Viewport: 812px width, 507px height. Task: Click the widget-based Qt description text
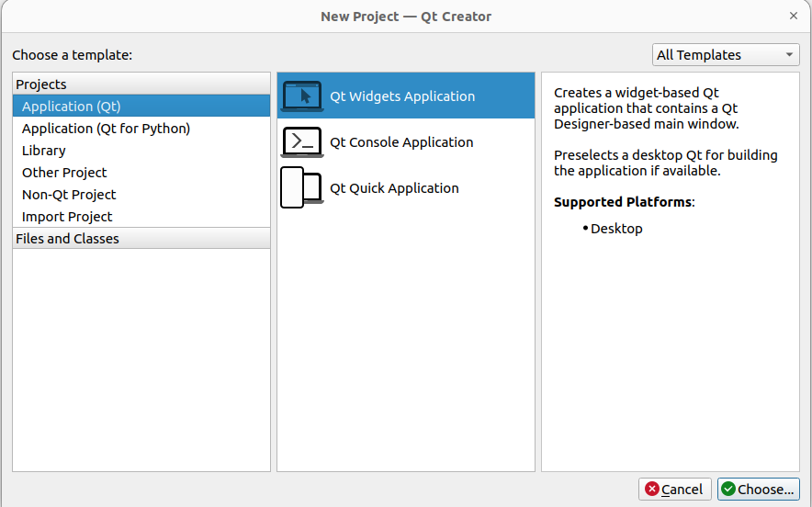coord(647,108)
